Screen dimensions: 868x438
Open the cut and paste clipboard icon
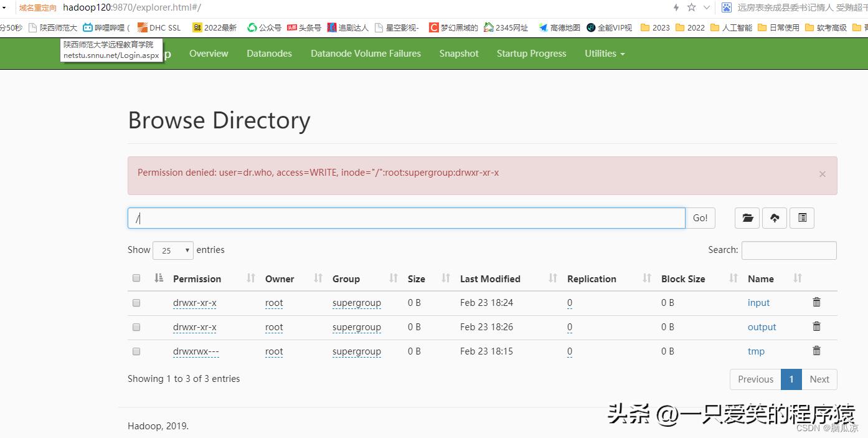[x=801, y=217]
